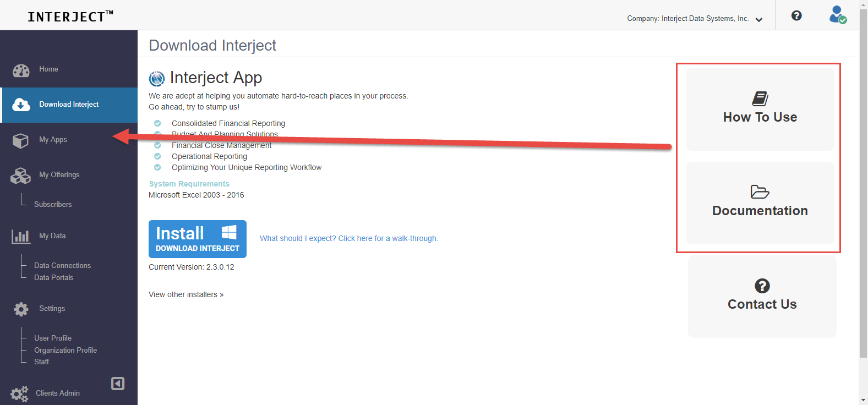868x405 pixels.
Task: Click the INTERJECT logo in the header
Action: pyautogui.click(x=70, y=16)
